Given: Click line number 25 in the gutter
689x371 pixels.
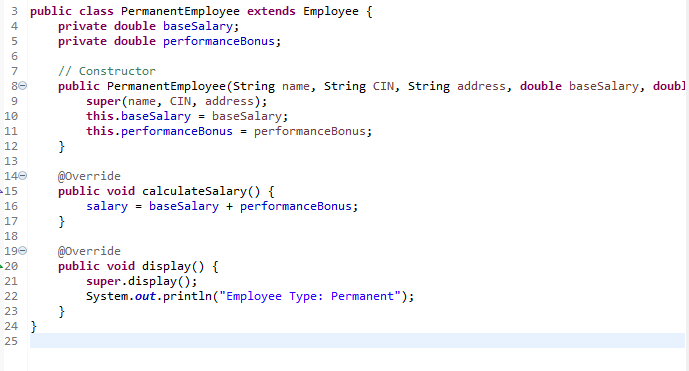Looking at the screenshot, I should point(11,342).
